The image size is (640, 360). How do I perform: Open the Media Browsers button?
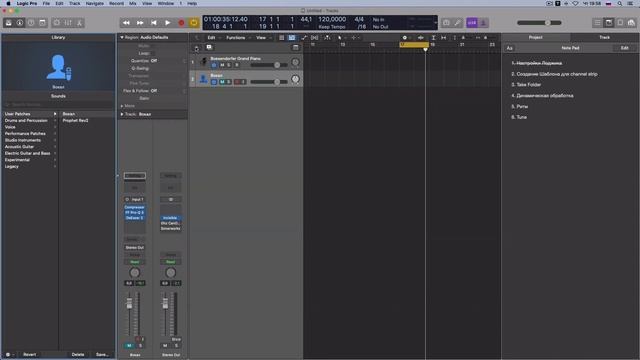coord(631,23)
